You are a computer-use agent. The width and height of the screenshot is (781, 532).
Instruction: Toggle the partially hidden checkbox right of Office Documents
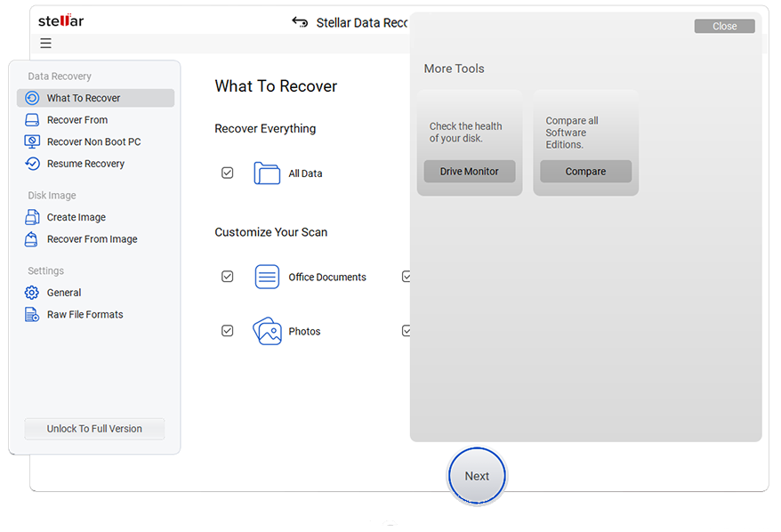(406, 277)
